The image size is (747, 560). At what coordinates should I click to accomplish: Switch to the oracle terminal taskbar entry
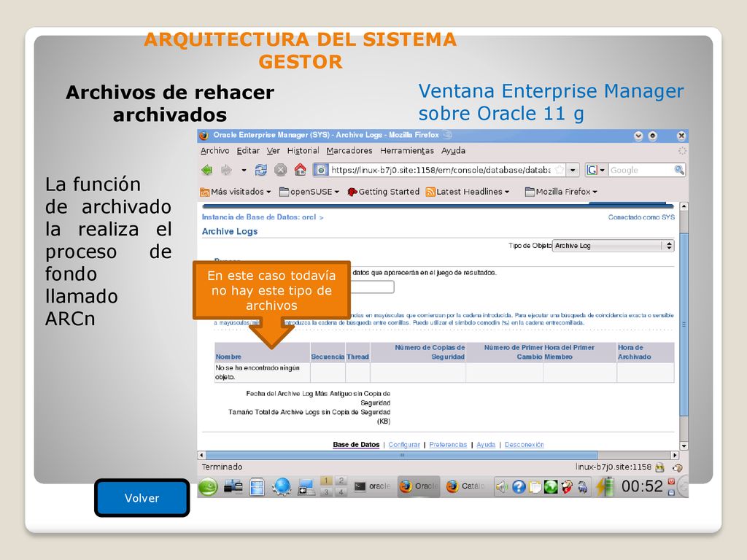373,486
